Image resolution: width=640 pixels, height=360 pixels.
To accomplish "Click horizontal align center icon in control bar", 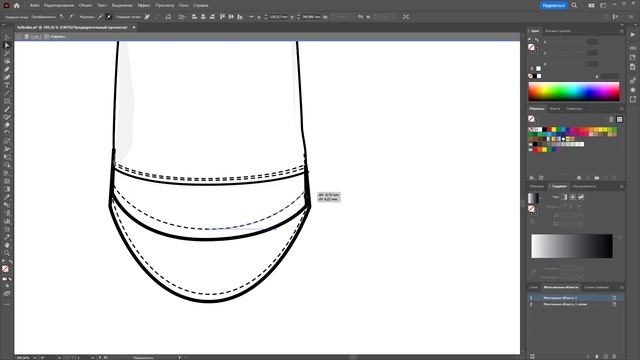I will [x=203, y=17].
